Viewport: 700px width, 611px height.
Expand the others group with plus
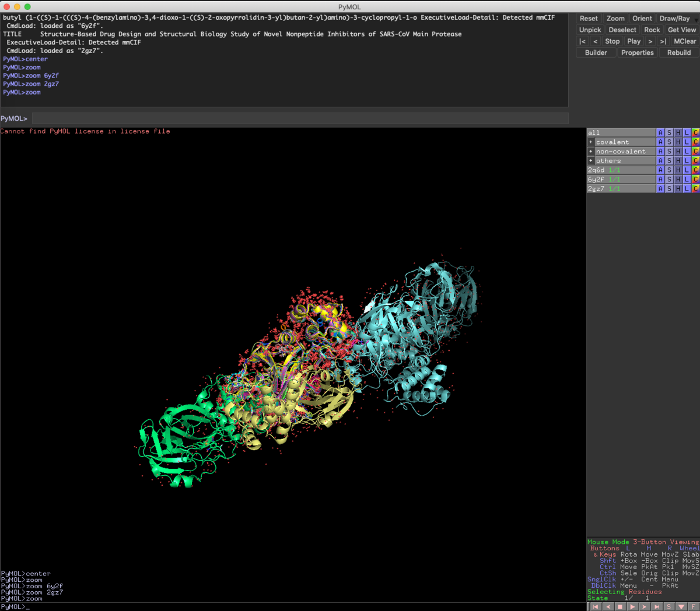[x=590, y=161]
